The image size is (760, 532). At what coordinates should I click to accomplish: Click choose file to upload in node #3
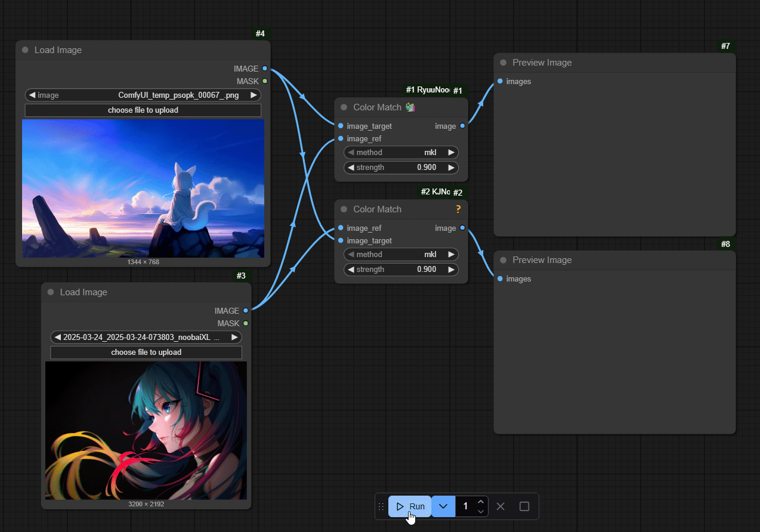(146, 352)
